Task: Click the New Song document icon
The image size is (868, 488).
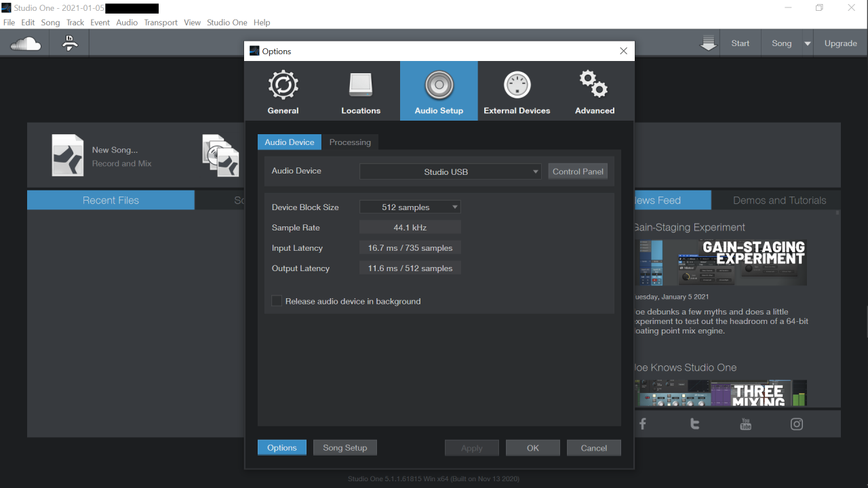Action: [x=68, y=155]
